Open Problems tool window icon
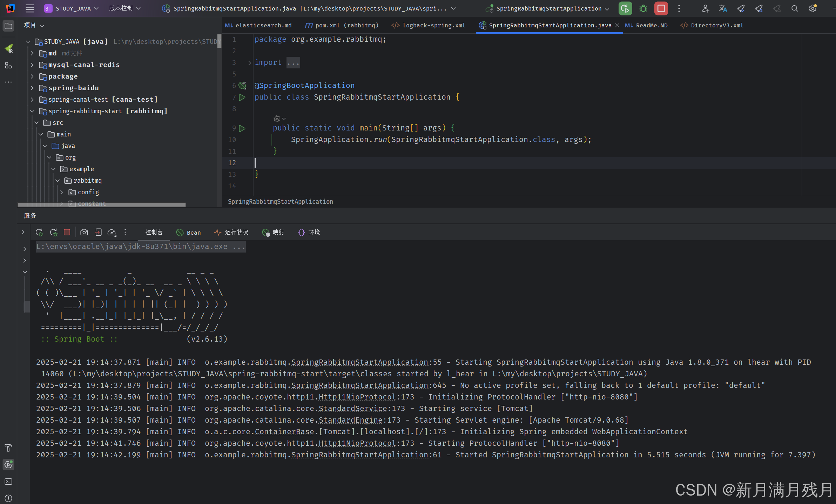Image resolution: width=836 pixels, height=504 pixels. click(8, 498)
